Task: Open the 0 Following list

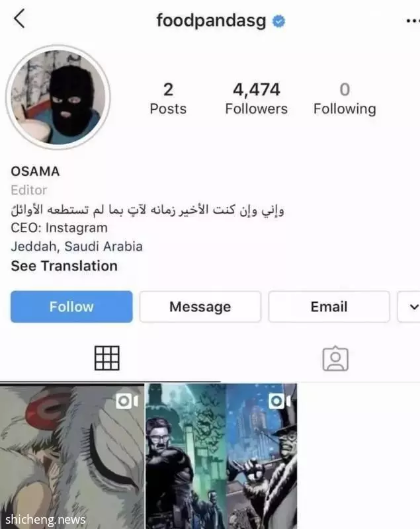Action: pyautogui.click(x=345, y=99)
